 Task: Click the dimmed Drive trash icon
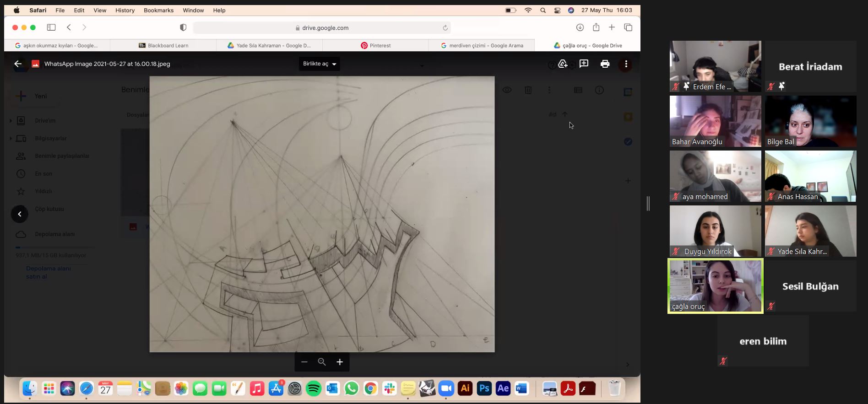528,90
